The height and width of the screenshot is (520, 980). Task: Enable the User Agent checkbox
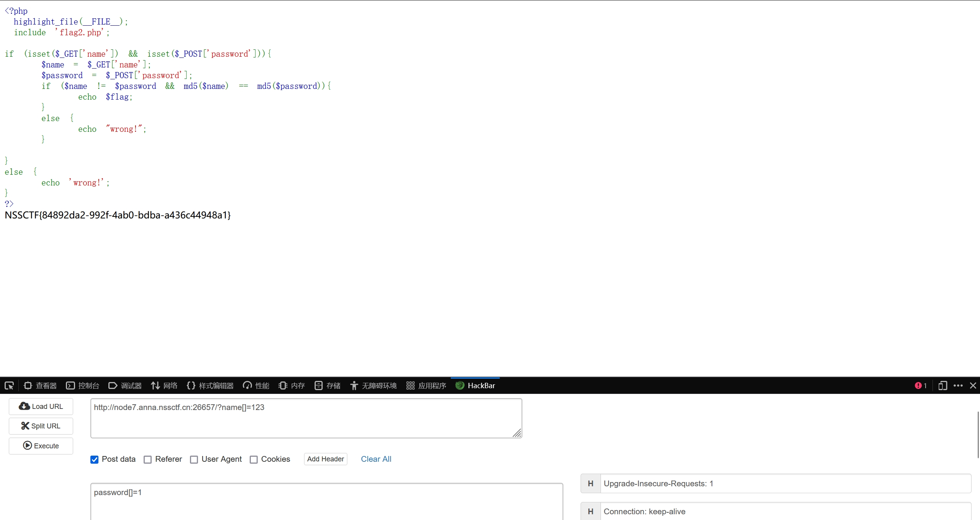pyautogui.click(x=194, y=459)
